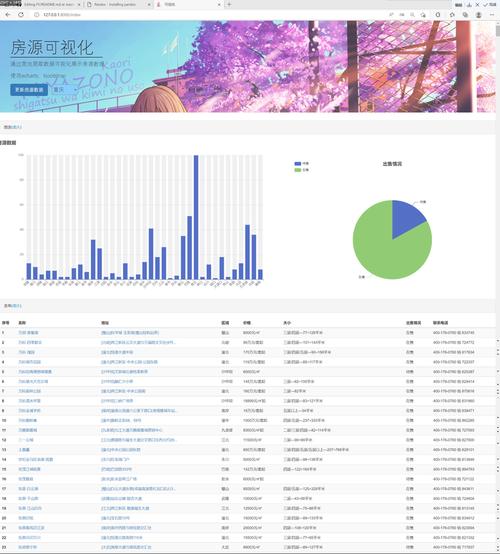The width and height of the screenshot is (500, 554).
Task: Open the property name link in row 1
Action: point(28,332)
